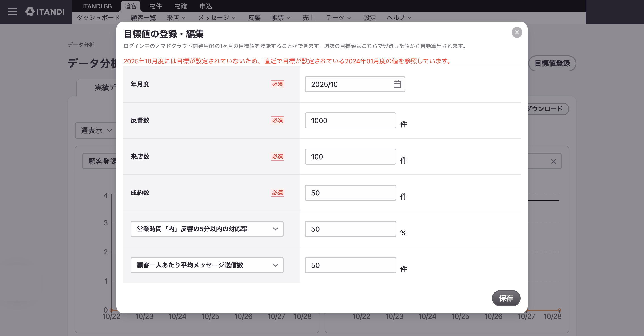This screenshot has width=644, height=336.
Task: Expand the メッセージ menu
Action: tap(217, 18)
